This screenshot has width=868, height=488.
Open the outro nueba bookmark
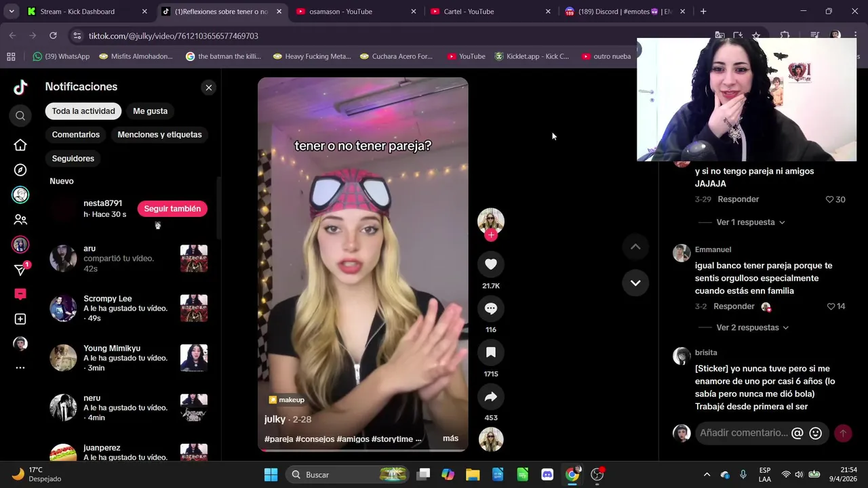pyautogui.click(x=606, y=56)
